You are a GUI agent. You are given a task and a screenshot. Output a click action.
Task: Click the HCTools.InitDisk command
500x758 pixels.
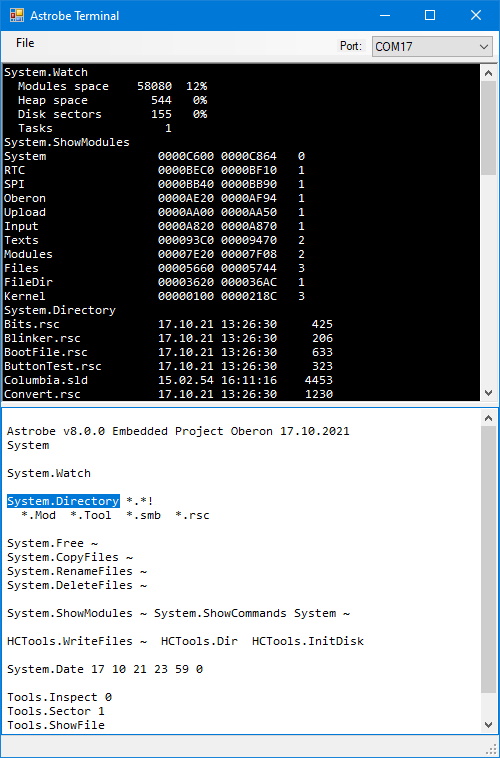[308, 641]
